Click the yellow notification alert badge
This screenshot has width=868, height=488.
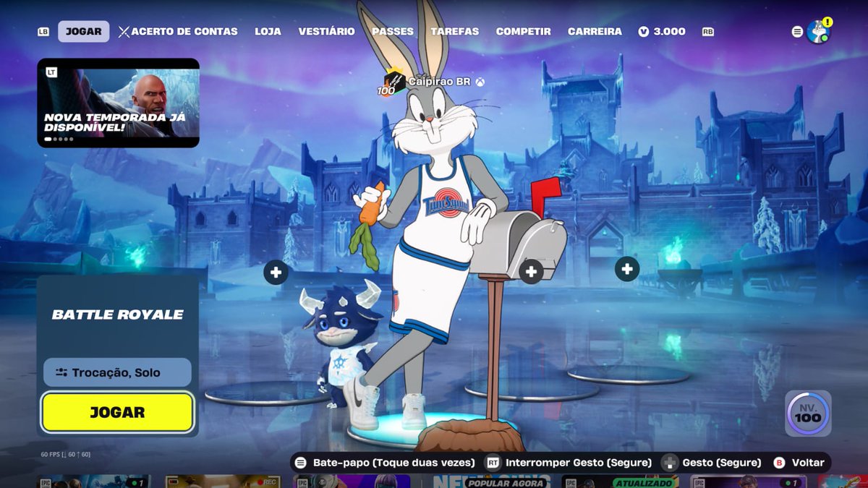827,22
